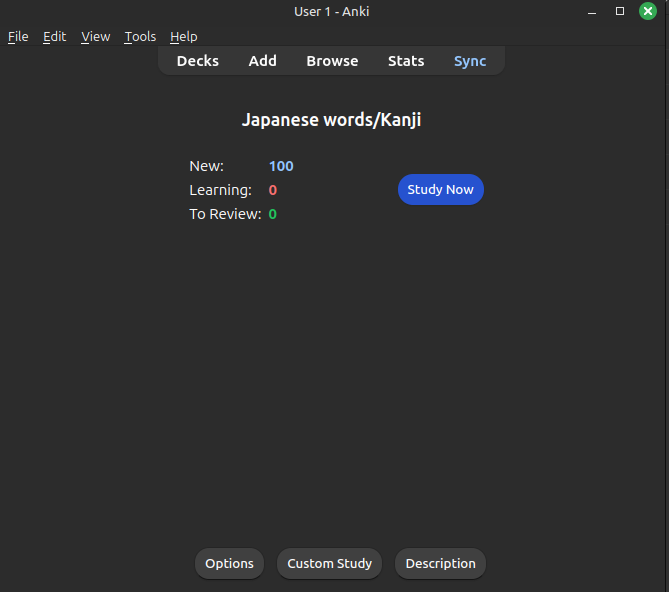Open the Stats view
The height and width of the screenshot is (592, 669).
[x=406, y=61]
